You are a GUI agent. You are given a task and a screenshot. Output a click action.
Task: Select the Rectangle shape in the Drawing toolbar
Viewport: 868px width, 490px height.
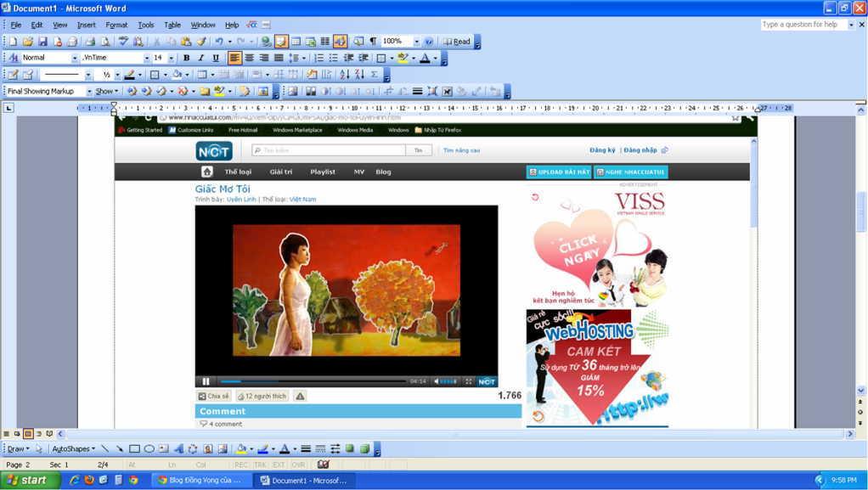tap(134, 449)
